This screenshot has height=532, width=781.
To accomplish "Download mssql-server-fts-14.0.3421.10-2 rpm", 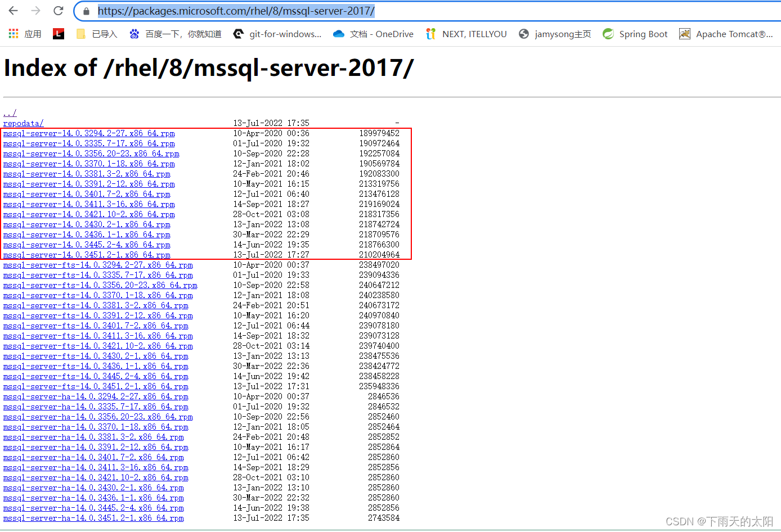I will point(98,346).
